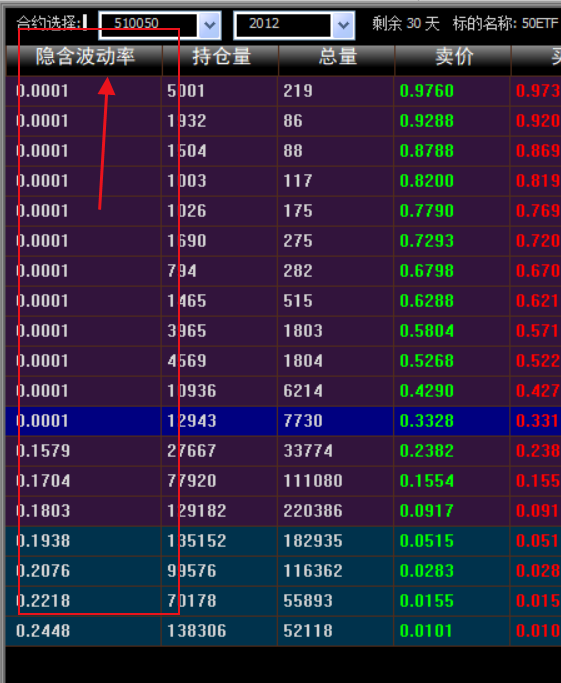Click the 剩余 30 天 remaining days text
This screenshot has width=561, height=683.
(x=406, y=24)
